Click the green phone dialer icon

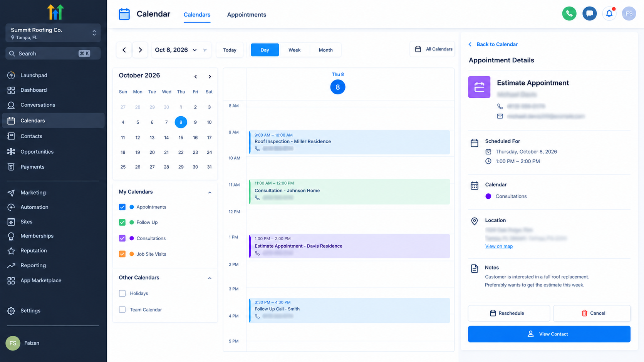click(569, 13)
